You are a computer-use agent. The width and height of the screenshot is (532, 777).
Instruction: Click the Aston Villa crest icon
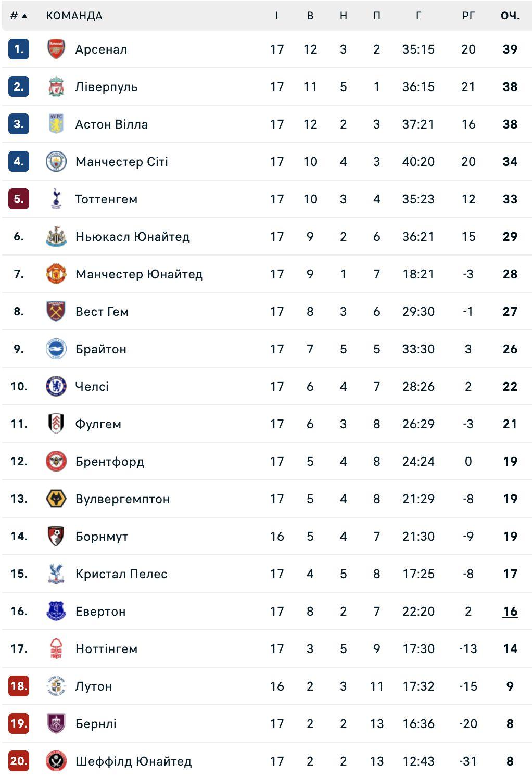pyautogui.click(x=56, y=124)
